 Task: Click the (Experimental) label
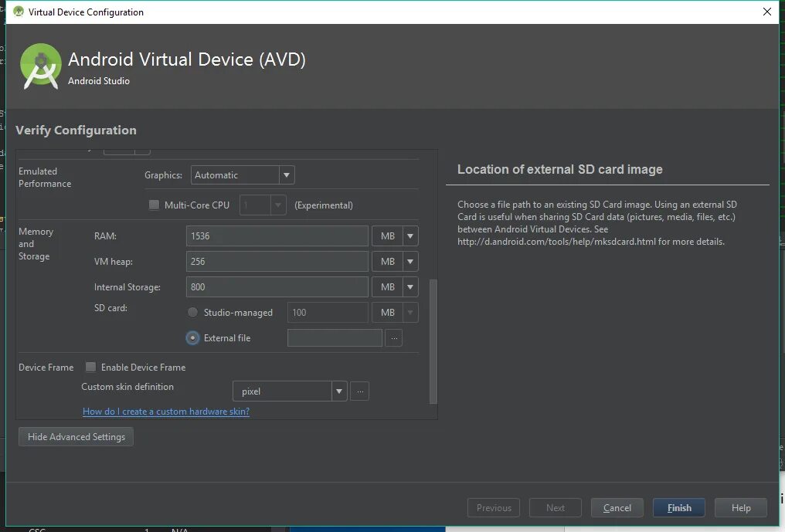click(324, 205)
